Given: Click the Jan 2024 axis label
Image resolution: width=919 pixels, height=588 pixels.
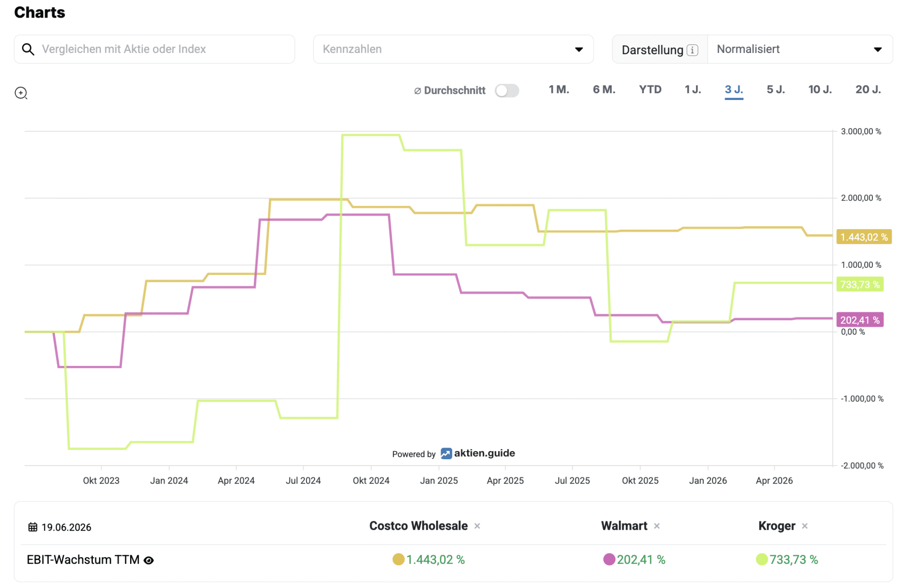Looking at the screenshot, I should 169,480.
